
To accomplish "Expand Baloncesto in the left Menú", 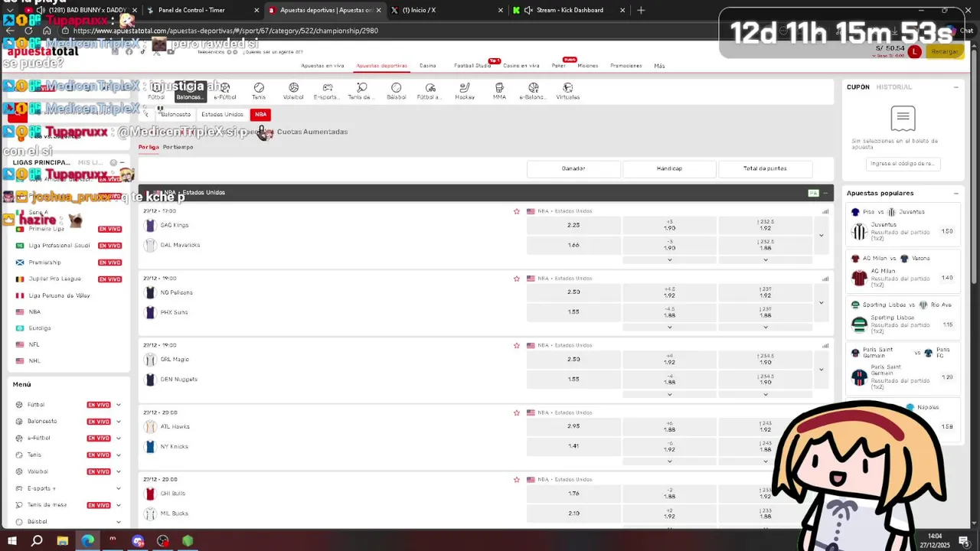I will coord(118,422).
